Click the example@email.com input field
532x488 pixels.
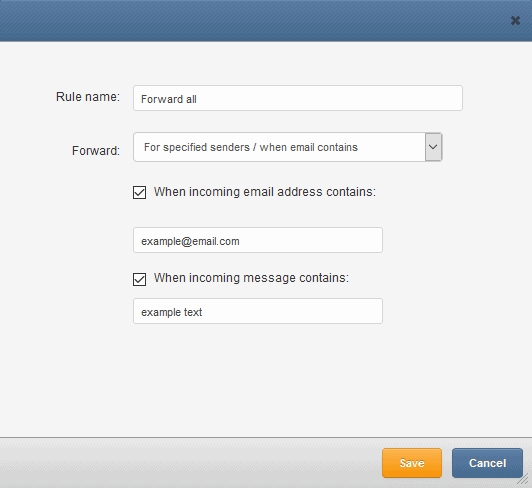[258, 240]
